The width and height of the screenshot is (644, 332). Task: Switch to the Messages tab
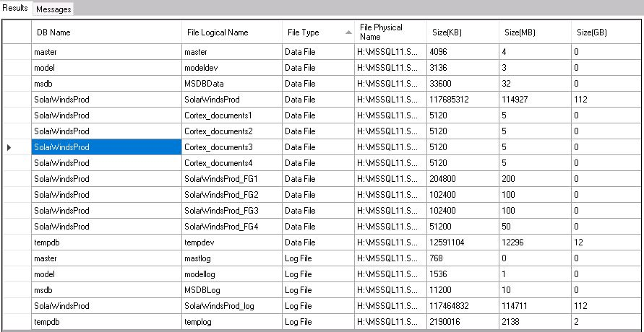[53, 9]
